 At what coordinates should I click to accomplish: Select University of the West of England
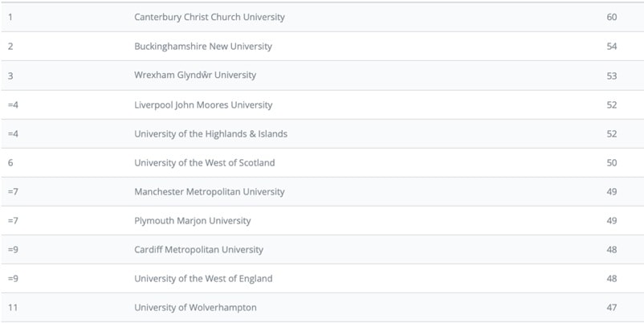(x=203, y=279)
